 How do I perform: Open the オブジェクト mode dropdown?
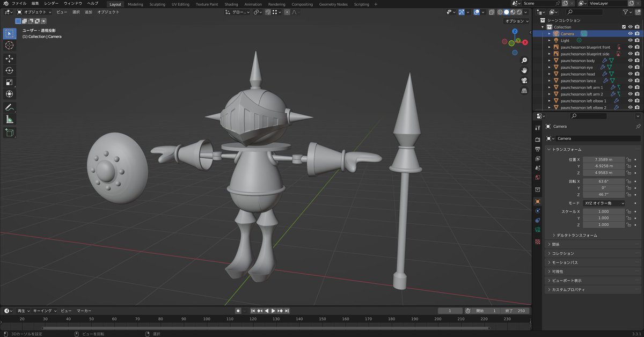[x=35, y=12]
